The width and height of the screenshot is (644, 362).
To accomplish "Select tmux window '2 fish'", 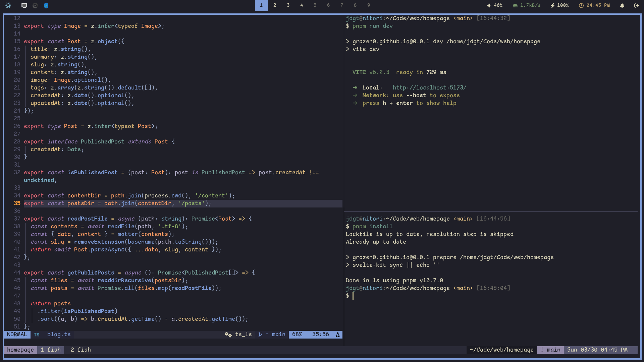I will click(x=81, y=350).
